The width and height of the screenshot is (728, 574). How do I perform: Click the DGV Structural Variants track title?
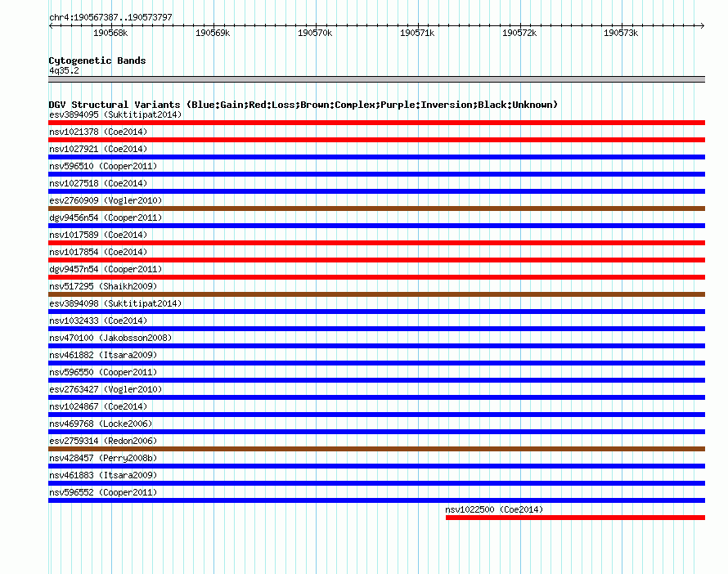(303, 105)
